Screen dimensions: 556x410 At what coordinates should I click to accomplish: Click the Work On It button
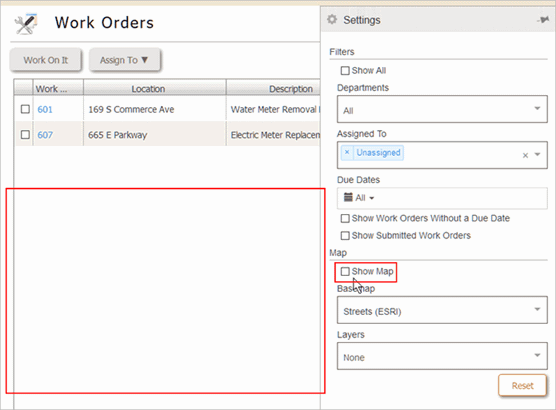(x=46, y=60)
